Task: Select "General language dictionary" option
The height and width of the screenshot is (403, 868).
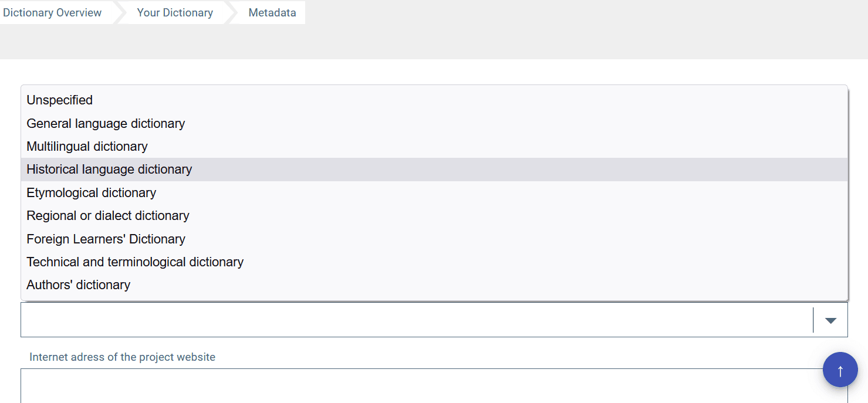Action: coord(106,123)
